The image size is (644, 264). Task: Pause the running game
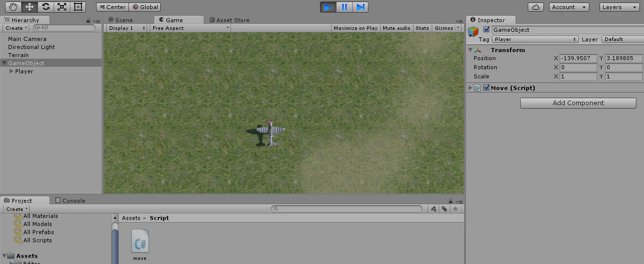(x=344, y=7)
